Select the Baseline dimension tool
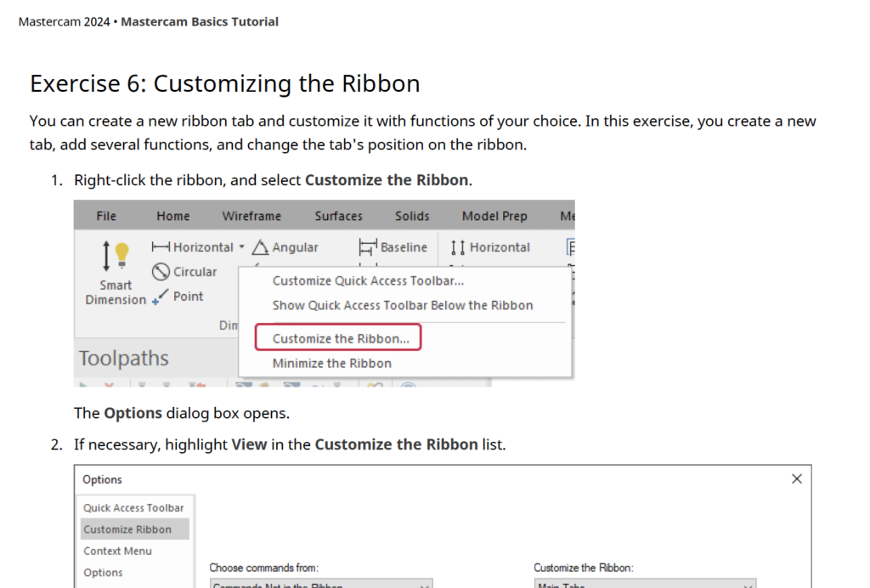 pyautogui.click(x=393, y=247)
